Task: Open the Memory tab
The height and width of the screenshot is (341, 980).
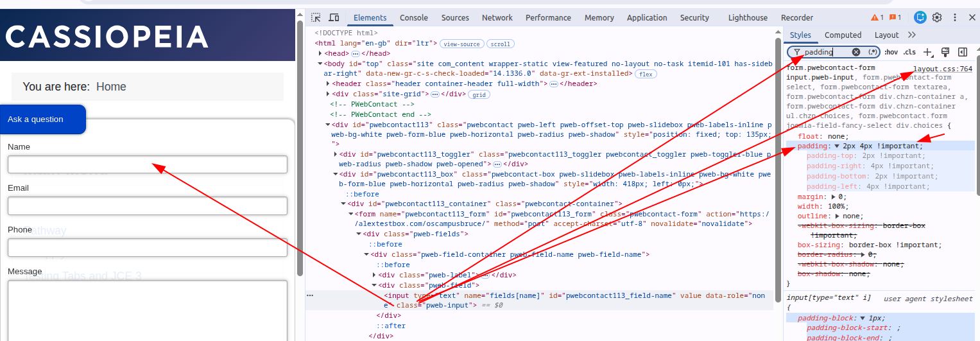Action: pos(599,17)
